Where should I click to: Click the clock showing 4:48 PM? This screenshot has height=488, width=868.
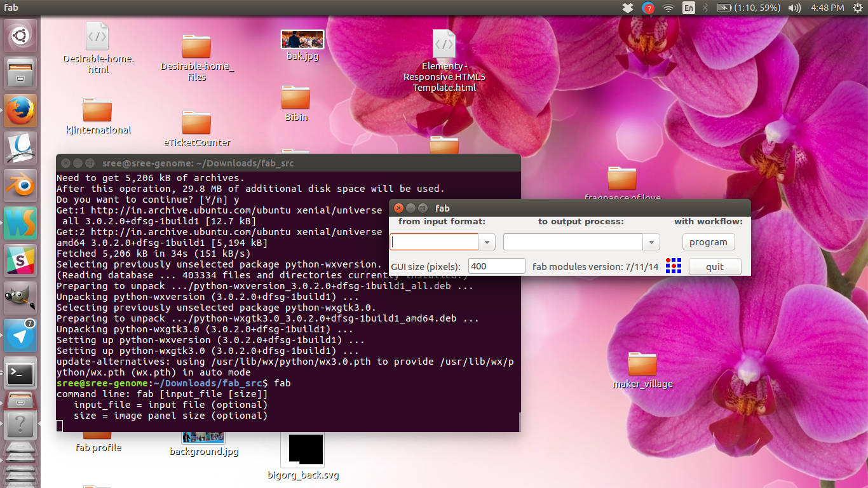click(x=827, y=8)
